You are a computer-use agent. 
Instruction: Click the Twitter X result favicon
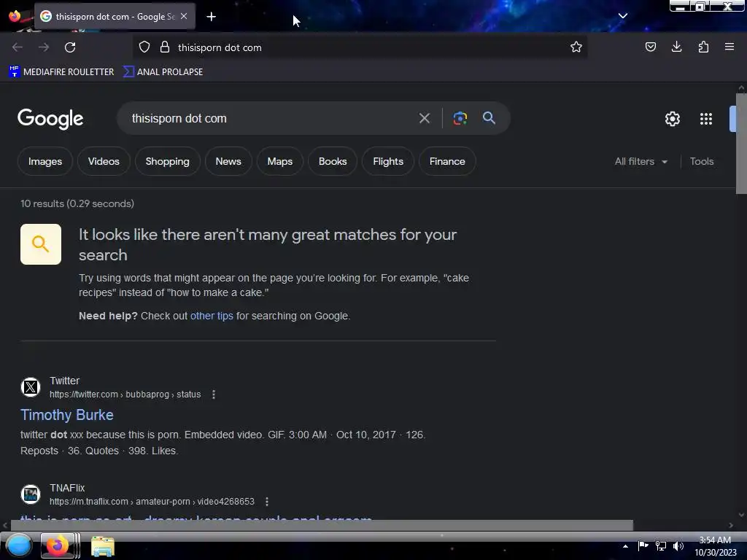pyautogui.click(x=31, y=387)
